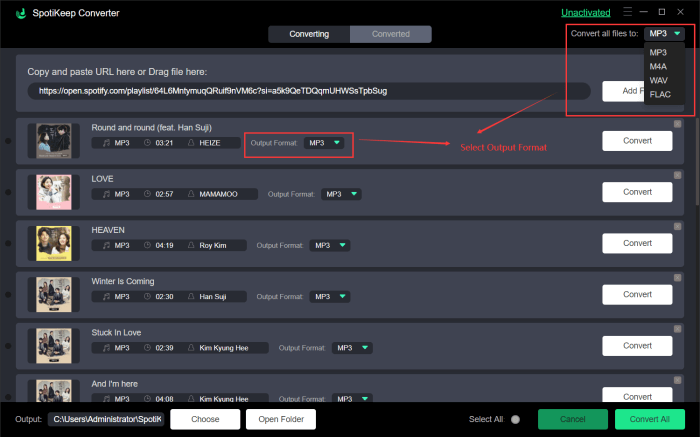
Task: Toggle the Select All radio button
Action: tap(515, 420)
